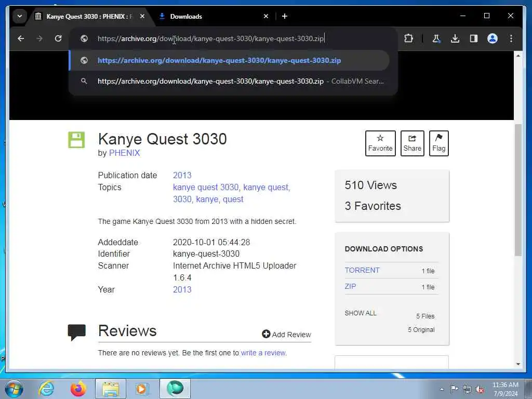The image size is (532, 399).
Task: Reload the current page
Action: click(x=58, y=38)
